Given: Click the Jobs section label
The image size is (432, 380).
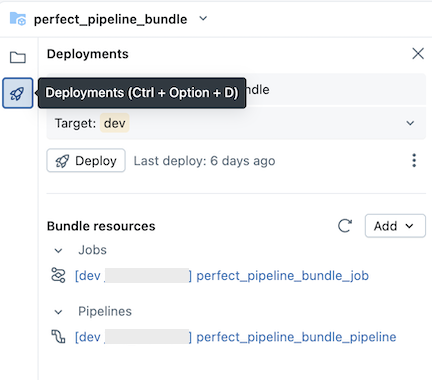Looking at the screenshot, I should point(92,250).
